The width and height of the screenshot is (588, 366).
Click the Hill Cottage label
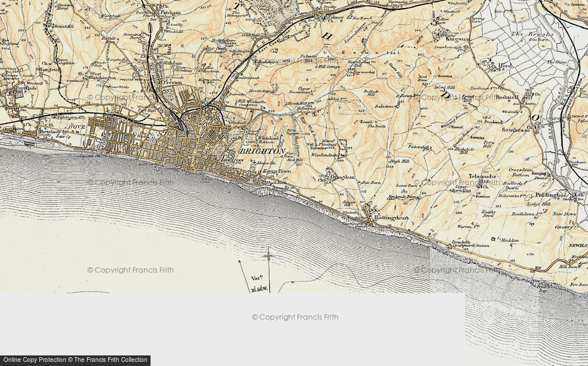click(x=329, y=67)
